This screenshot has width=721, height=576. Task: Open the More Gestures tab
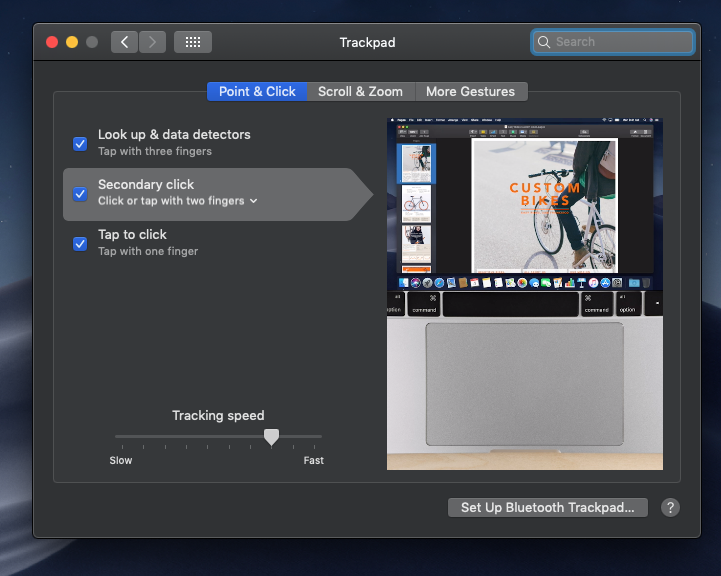click(x=470, y=91)
